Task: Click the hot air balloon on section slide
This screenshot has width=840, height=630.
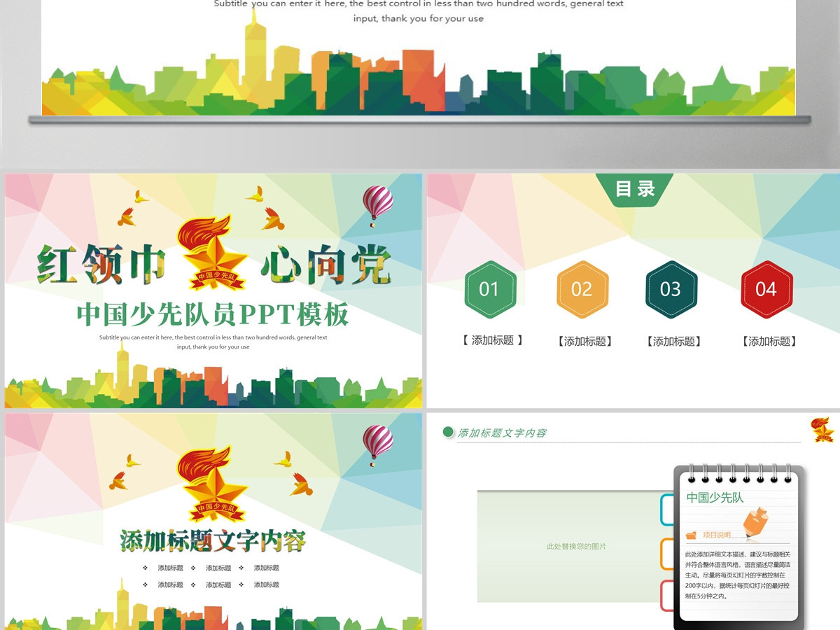Action: [x=377, y=445]
